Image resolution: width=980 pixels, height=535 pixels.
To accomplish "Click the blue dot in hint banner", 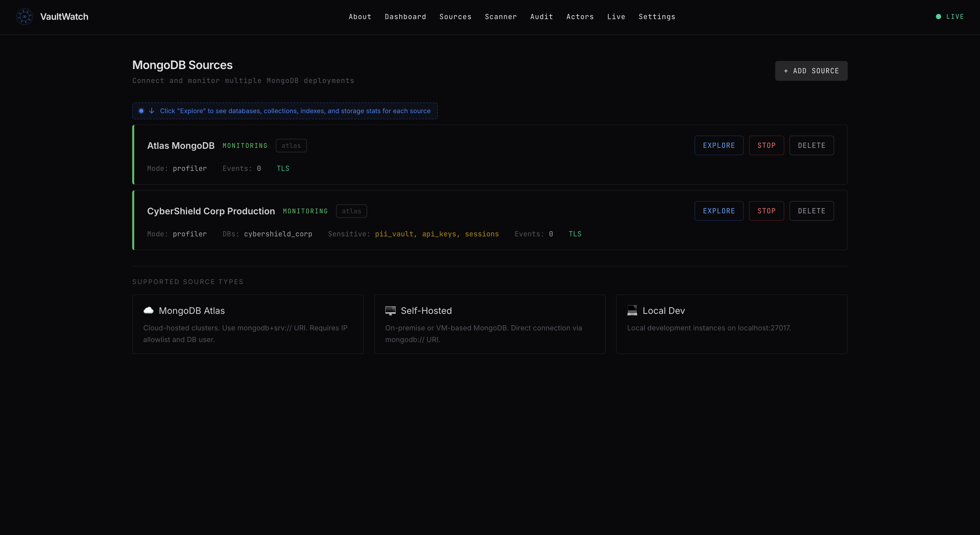I will click(141, 111).
